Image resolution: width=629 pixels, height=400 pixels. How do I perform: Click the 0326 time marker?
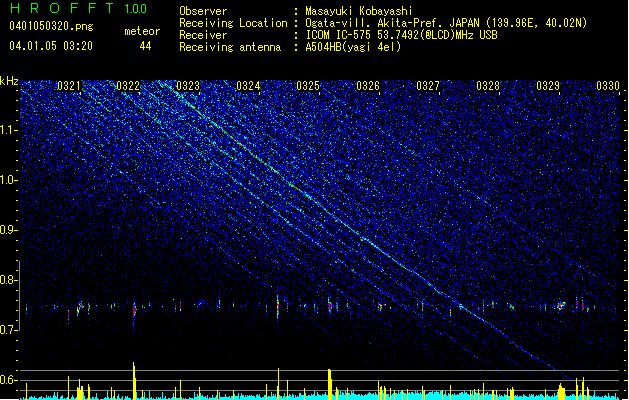368,86
